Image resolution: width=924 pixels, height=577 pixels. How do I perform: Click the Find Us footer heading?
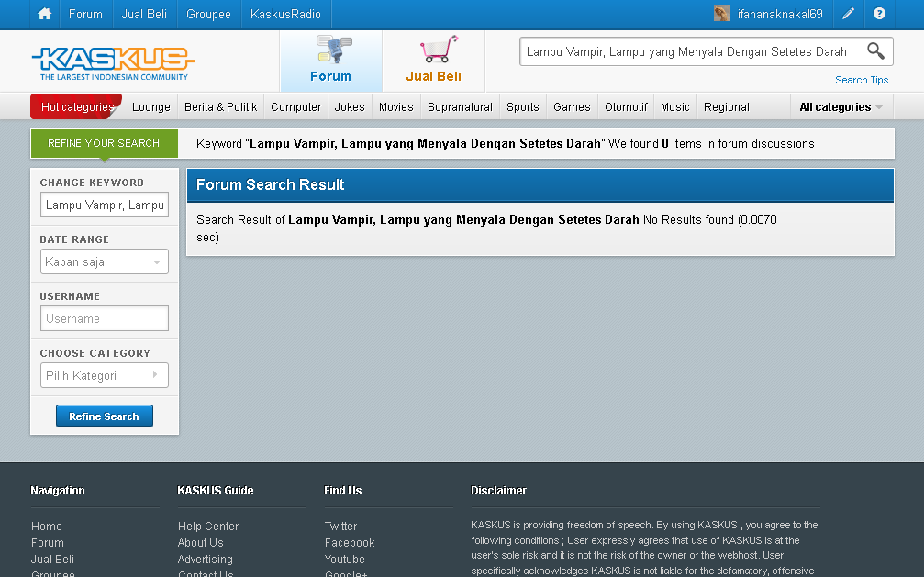pos(343,491)
